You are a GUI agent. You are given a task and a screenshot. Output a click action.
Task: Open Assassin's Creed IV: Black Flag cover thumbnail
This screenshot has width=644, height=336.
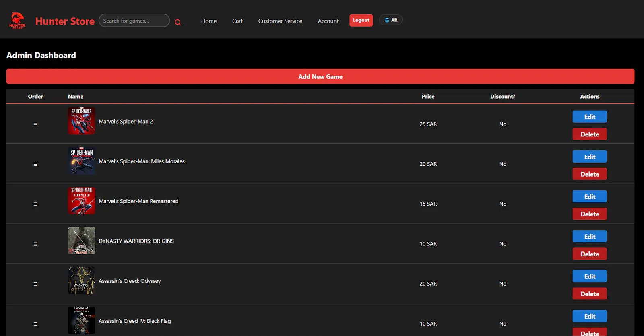(82, 320)
